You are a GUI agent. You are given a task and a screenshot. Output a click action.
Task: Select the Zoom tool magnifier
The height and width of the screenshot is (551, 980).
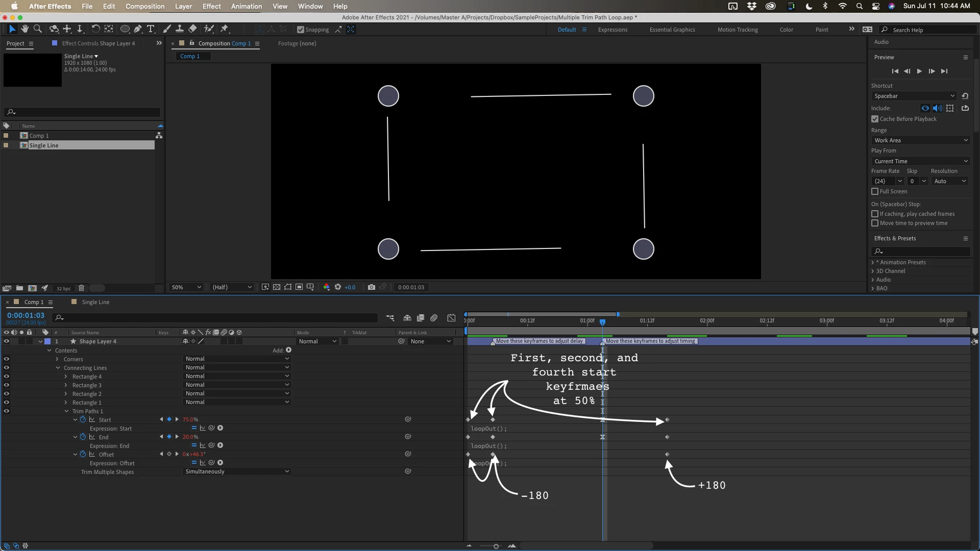(38, 29)
